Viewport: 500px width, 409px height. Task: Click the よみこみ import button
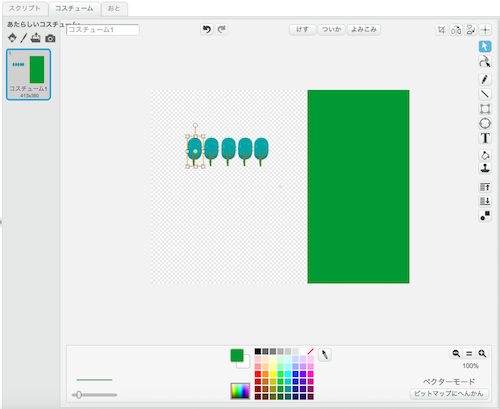pyautogui.click(x=364, y=29)
